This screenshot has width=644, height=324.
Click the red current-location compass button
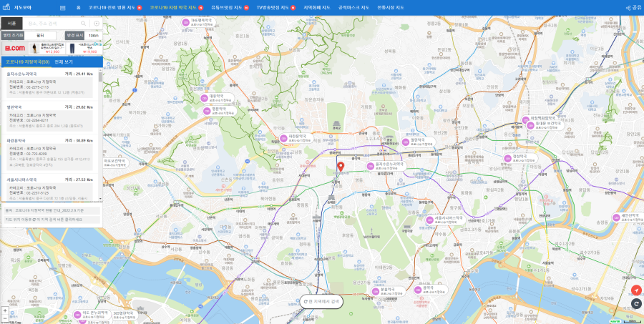[x=636, y=290]
